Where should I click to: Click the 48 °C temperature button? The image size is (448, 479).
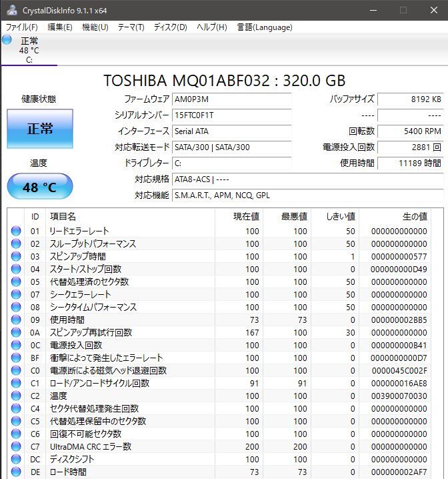click(x=40, y=186)
